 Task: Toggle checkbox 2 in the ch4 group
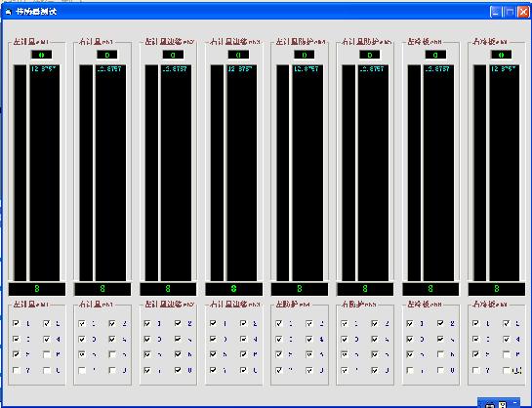[x=309, y=323]
